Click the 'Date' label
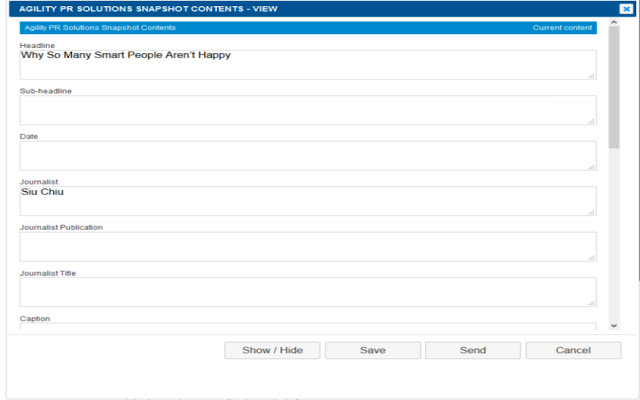The width and height of the screenshot is (640, 400). click(29, 136)
